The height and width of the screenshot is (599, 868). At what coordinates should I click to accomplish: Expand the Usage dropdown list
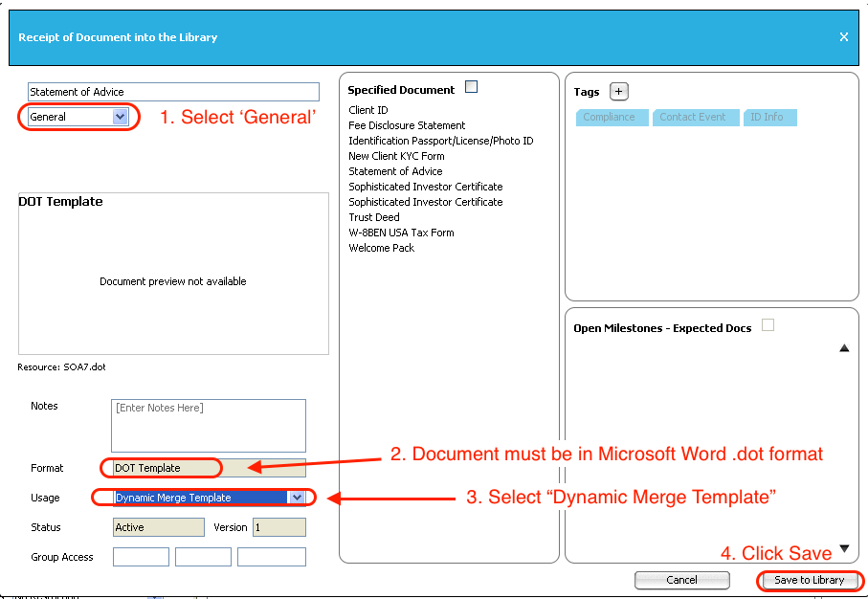click(x=297, y=498)
